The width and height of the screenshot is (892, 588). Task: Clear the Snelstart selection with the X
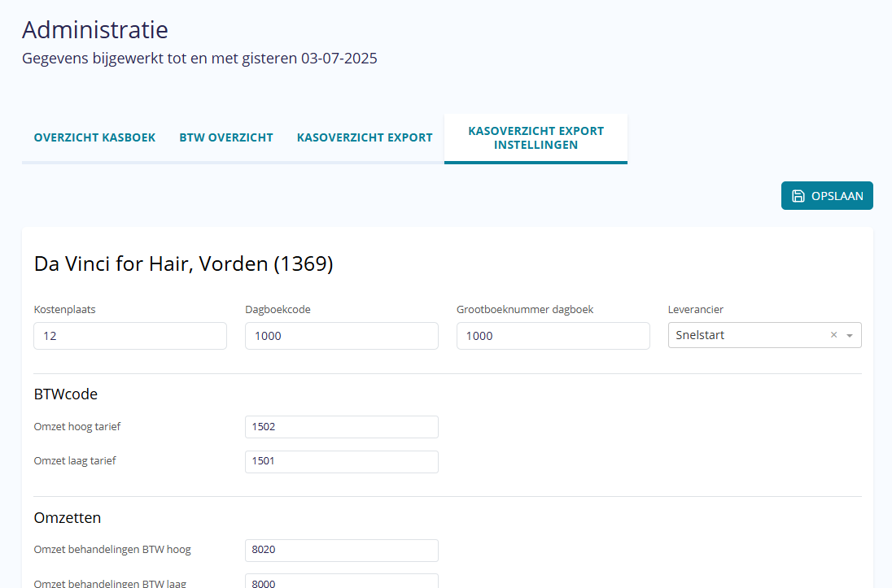pyautogui.click(x=833, y=335)
